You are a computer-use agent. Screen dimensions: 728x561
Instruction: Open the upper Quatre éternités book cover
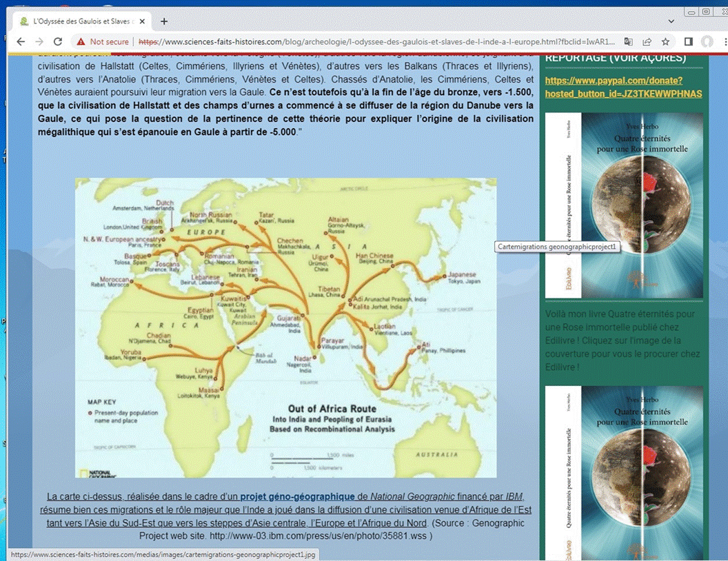624,205
